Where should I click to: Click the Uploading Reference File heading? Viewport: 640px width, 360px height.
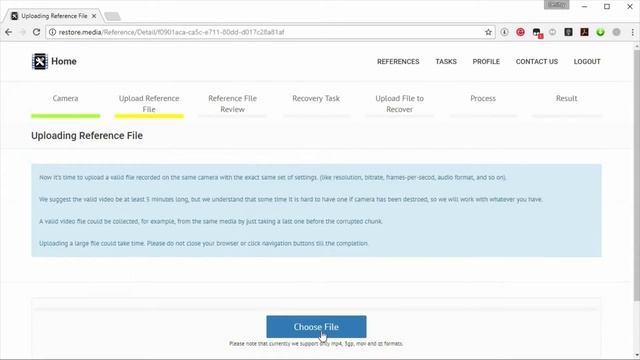click(x=87, y=136)
